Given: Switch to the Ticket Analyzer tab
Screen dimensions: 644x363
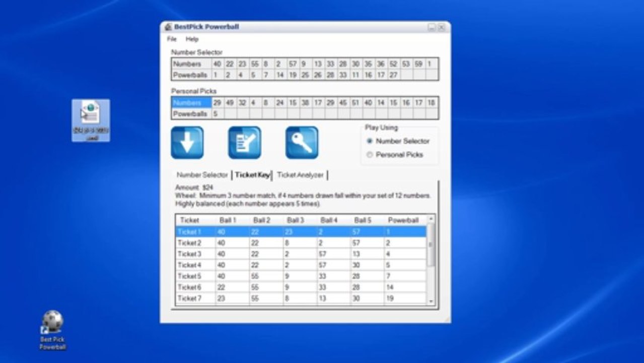Looking at the screenshot, I should coord(300,175).
